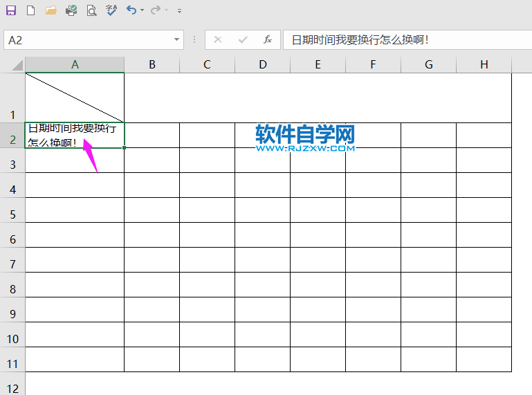
Task: Open print preview magnifier icon
Action: click(91, 10)
